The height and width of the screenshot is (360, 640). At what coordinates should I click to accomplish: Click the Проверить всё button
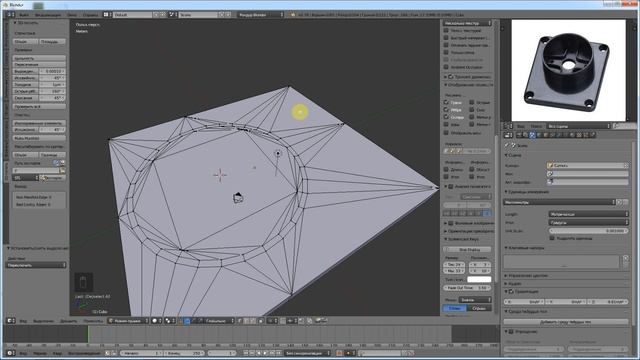(40, 106)
